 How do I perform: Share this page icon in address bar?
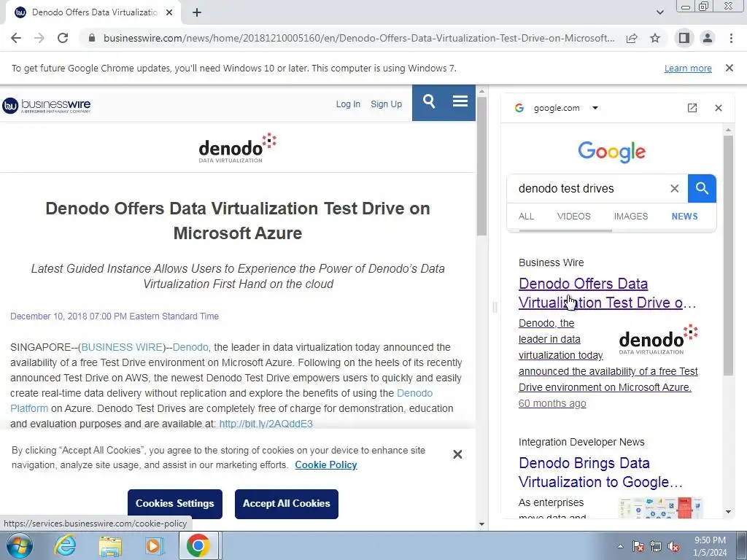coord(632,38)
